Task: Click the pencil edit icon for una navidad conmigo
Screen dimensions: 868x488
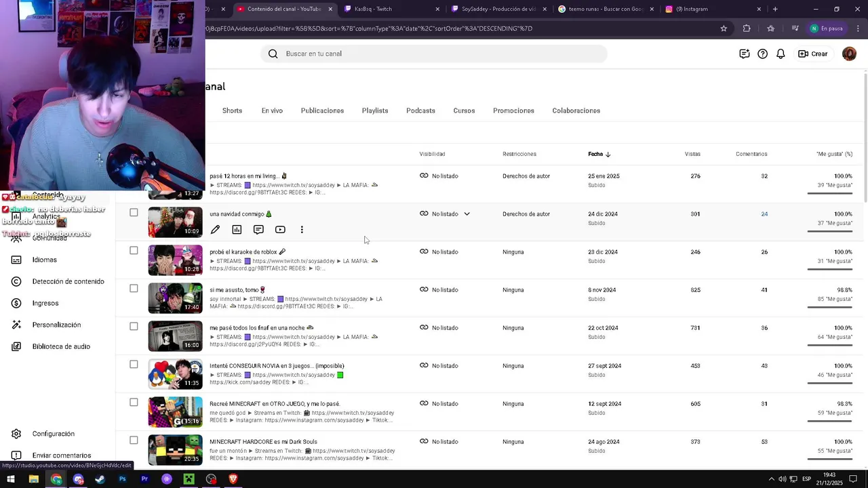Action: 215,230
